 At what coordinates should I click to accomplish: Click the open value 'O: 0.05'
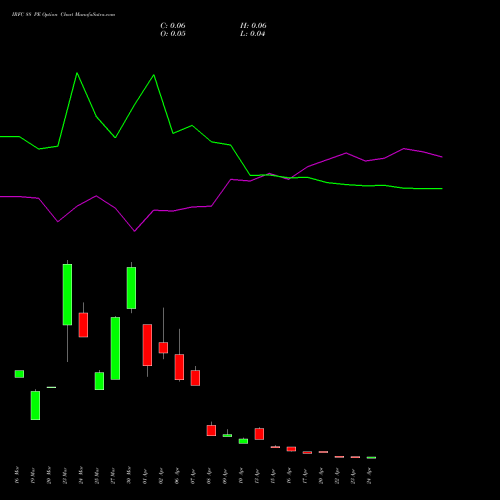tap(173, 34)
